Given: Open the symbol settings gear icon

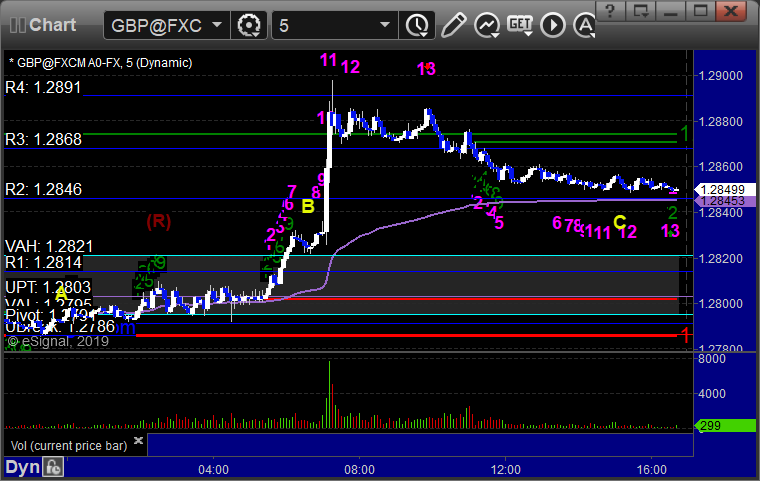Looking at the screenshot, I should [x=249, y=25].
